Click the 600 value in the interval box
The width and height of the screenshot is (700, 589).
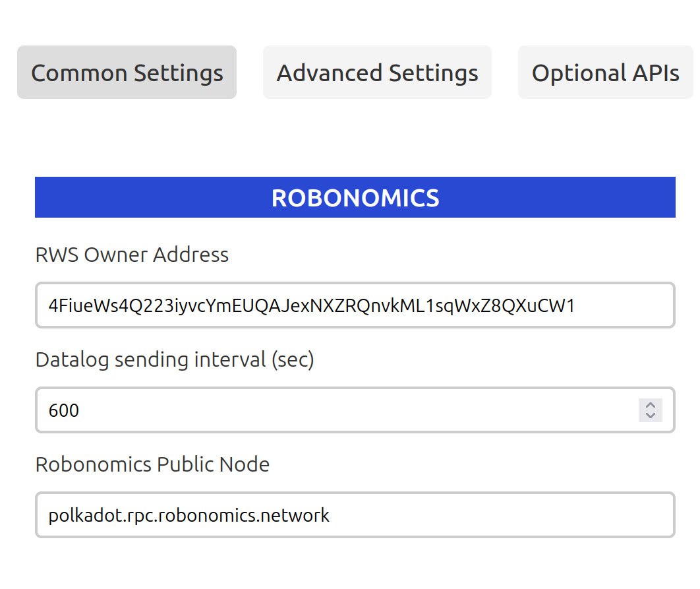64,411
